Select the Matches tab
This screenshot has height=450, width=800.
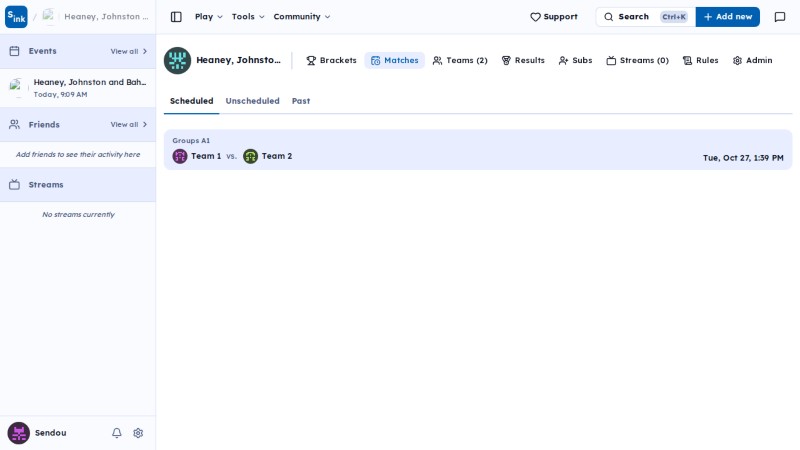tap(394, 60)
